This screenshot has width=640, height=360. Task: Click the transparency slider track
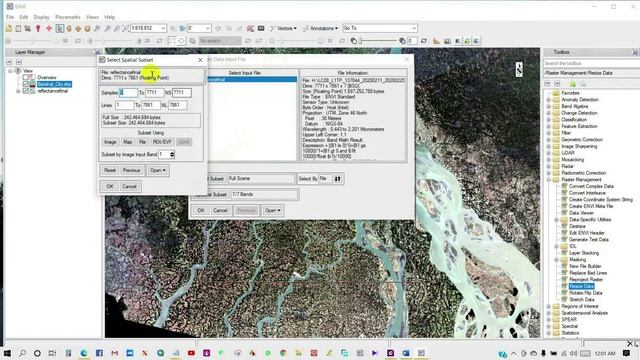click(x=378, y=41)
